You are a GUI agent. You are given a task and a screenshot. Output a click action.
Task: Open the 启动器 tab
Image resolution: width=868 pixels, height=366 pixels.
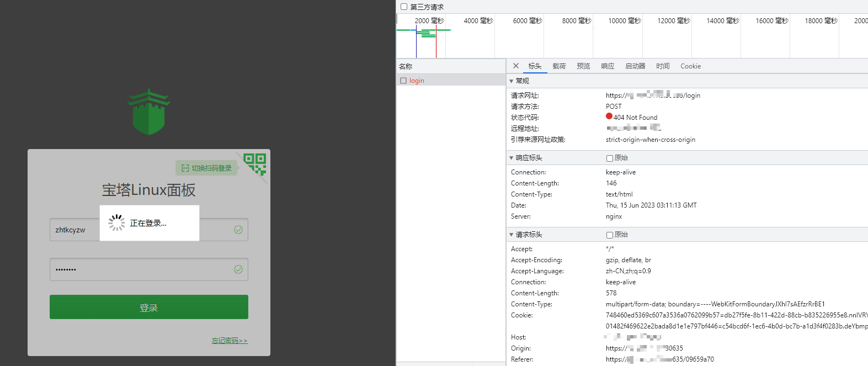pos(635,66)
